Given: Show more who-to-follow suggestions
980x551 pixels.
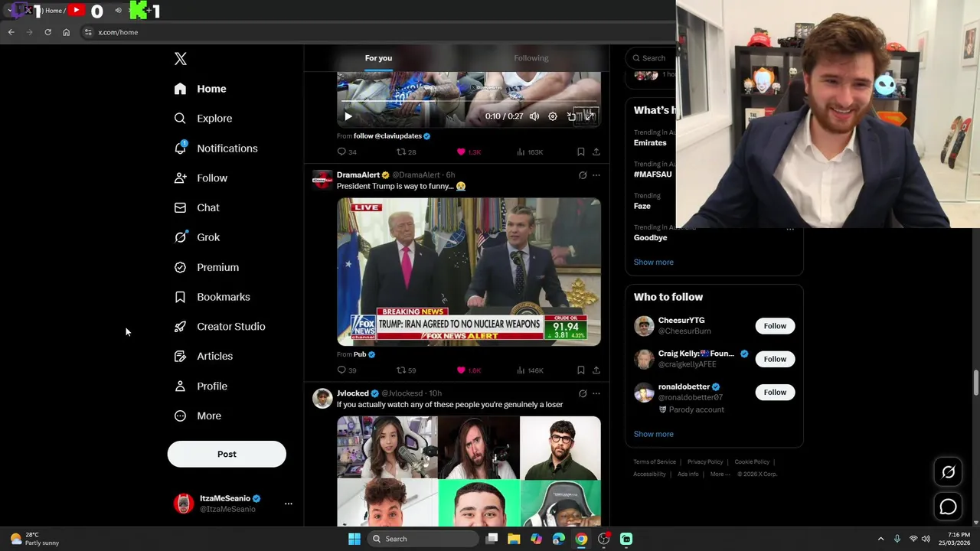Looking at the screenshot, I should point(653,435).
